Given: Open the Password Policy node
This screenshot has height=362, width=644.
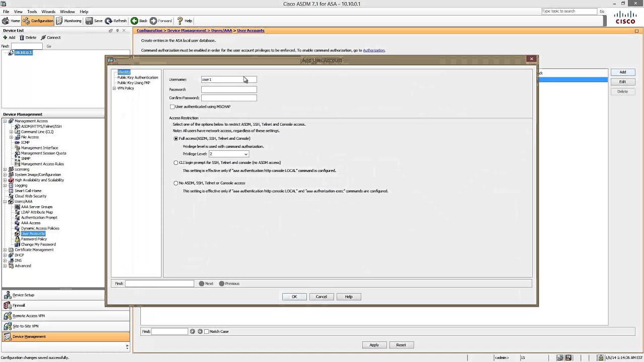Looking at the screenshot, I should tap(34, 239).
